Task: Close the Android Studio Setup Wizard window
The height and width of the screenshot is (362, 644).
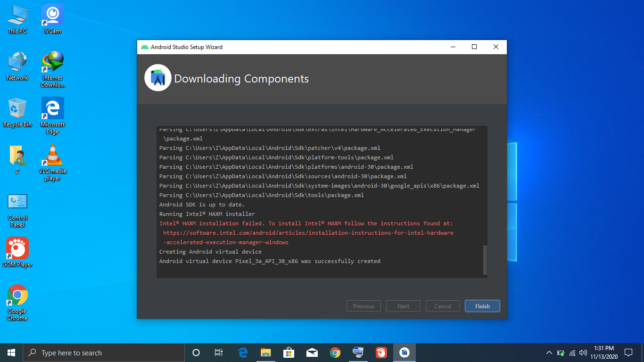Action: click(496, 47)
